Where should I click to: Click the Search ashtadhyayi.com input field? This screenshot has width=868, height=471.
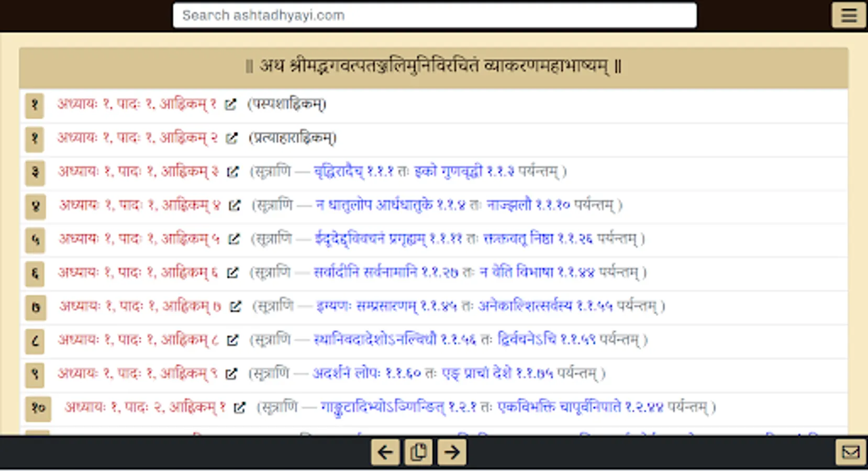click(x=435, y=15)
